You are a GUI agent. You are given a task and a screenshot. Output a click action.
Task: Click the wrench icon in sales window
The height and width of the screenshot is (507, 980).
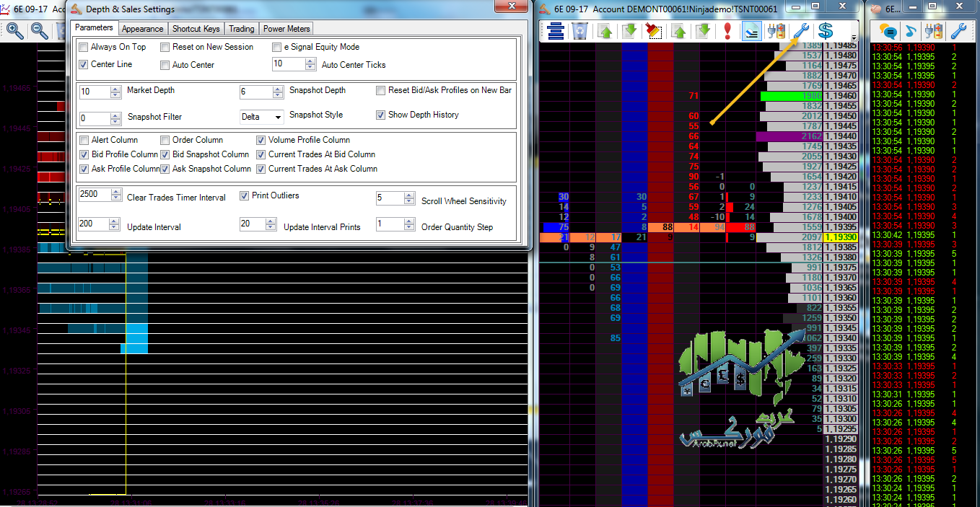tap(959, 31)
